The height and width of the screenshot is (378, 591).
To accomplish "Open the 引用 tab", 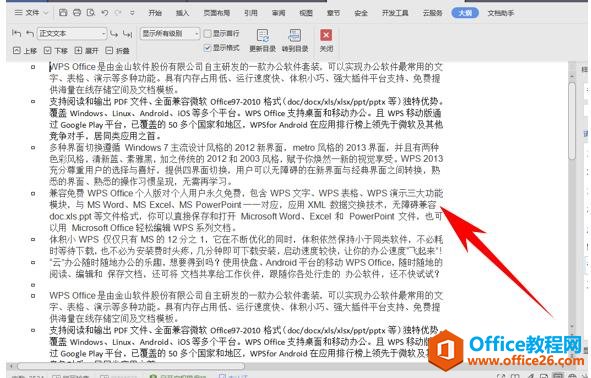I will point(251,13).
